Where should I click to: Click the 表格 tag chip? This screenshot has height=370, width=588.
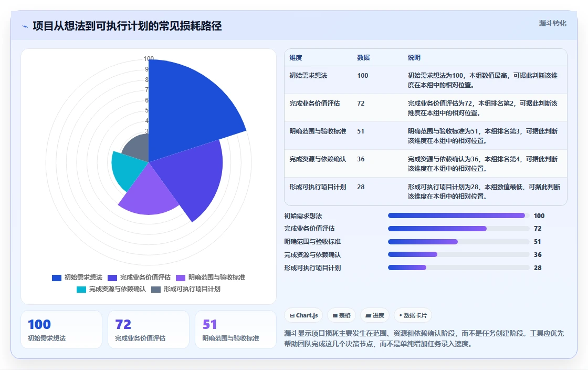341,315
